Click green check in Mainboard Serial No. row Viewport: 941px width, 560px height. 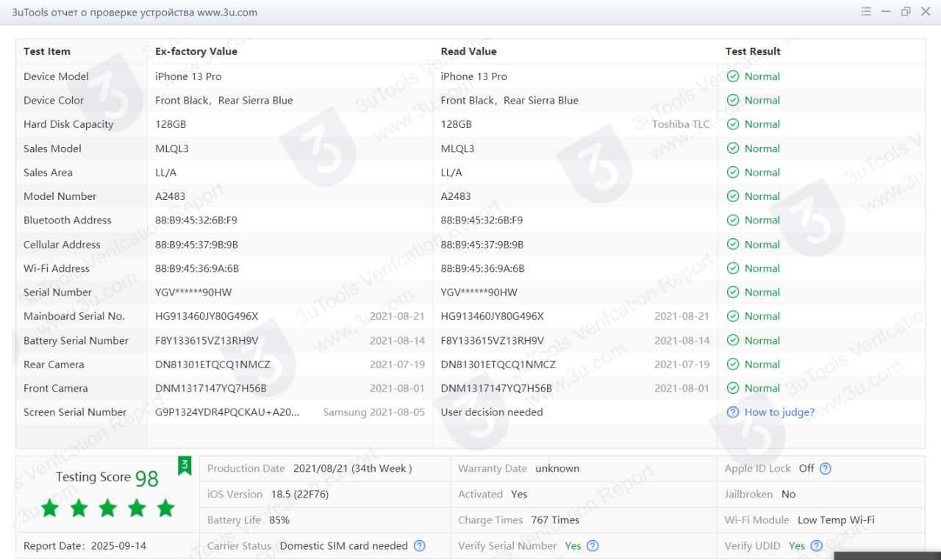(732, 316)
